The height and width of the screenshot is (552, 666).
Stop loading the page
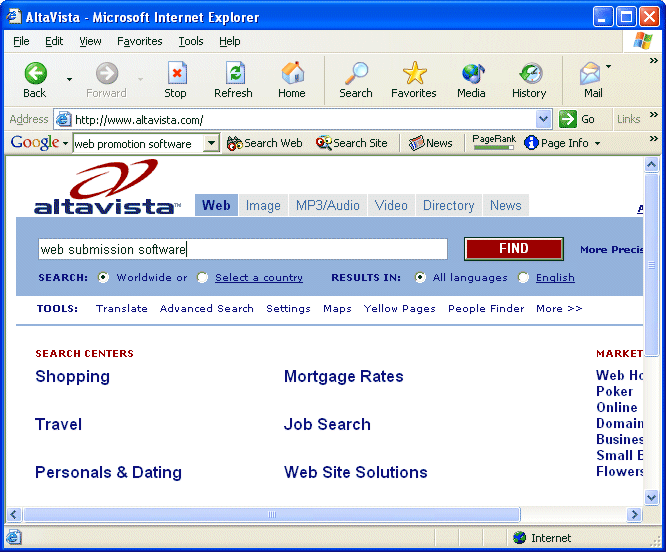coord(175,81)
